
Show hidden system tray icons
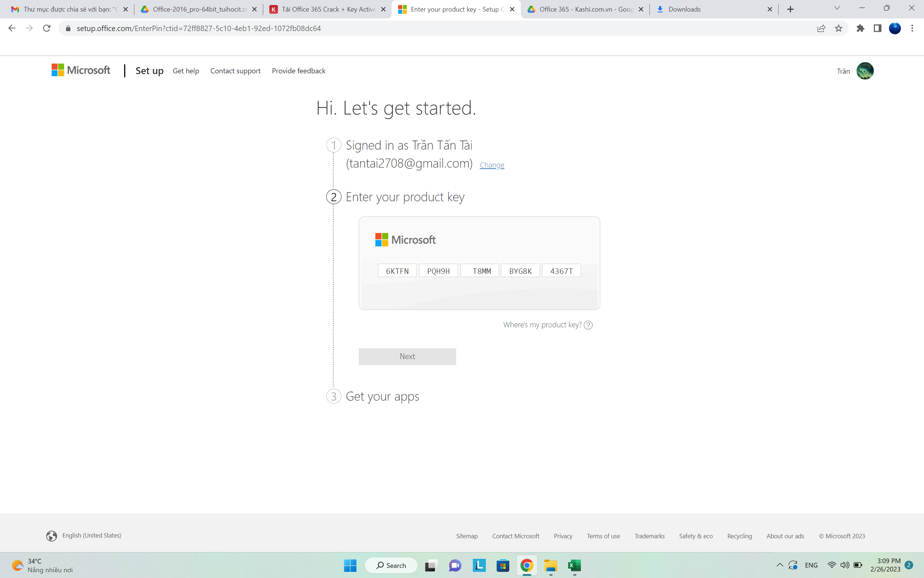pos(780,565)
